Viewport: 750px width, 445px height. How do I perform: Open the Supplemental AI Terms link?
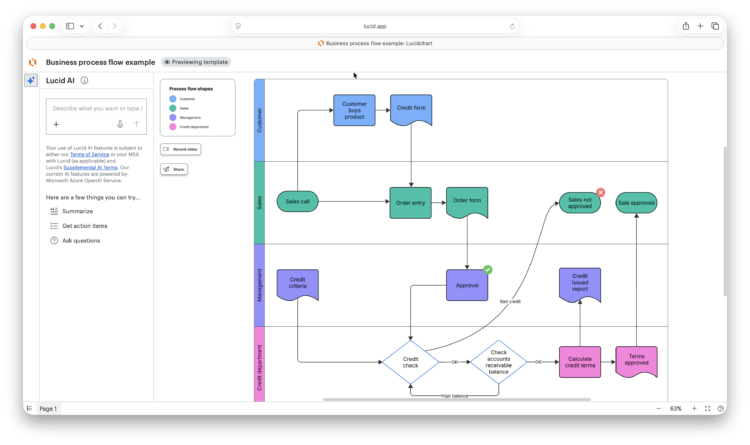90,167
